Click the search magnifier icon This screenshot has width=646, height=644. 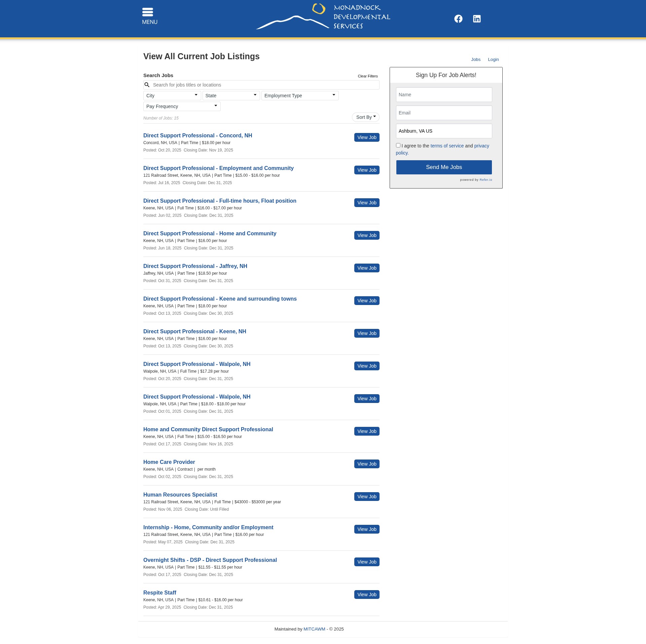click(x=147, y=85)
